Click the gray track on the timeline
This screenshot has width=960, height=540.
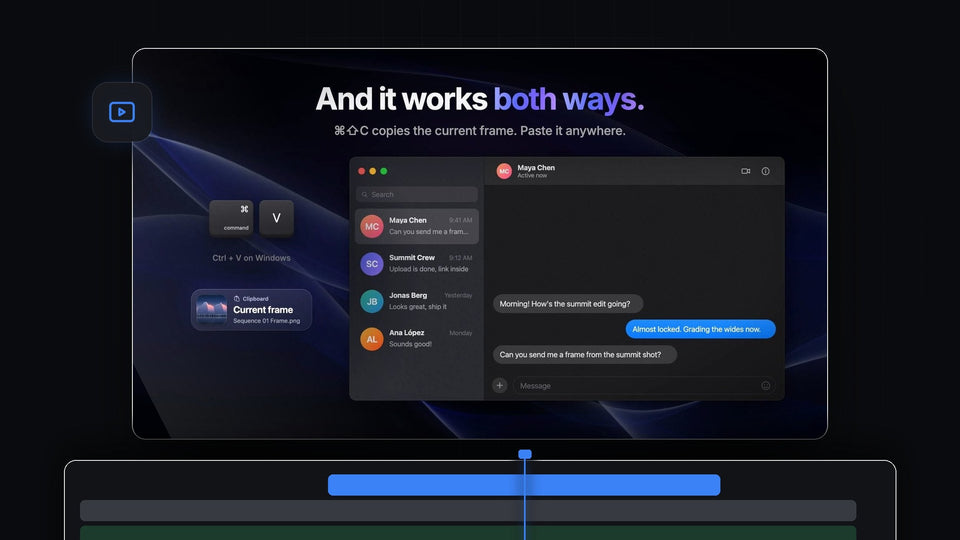(x=468, y=511)
